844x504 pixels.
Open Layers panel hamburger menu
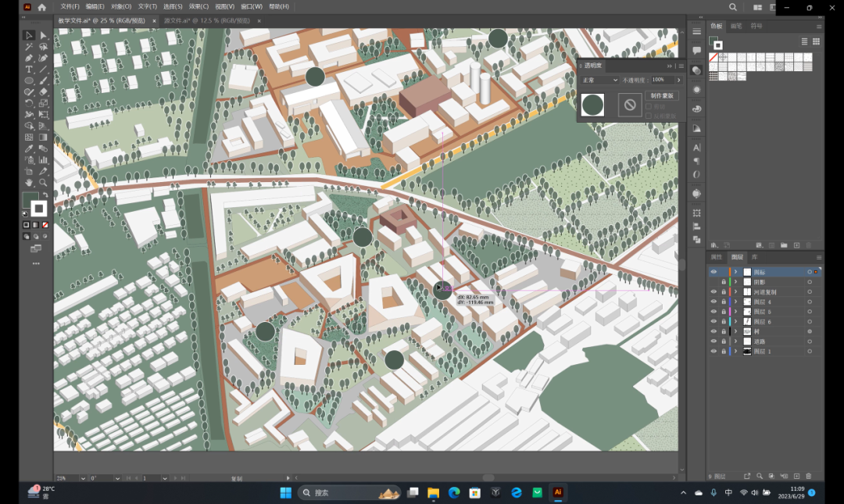click(x=819, y=257)
